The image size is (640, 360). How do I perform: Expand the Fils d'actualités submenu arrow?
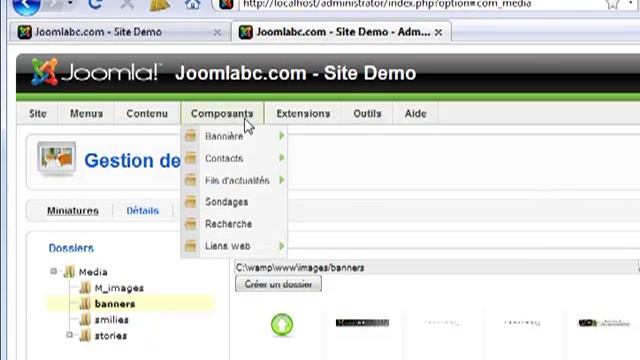pos(281,180)
